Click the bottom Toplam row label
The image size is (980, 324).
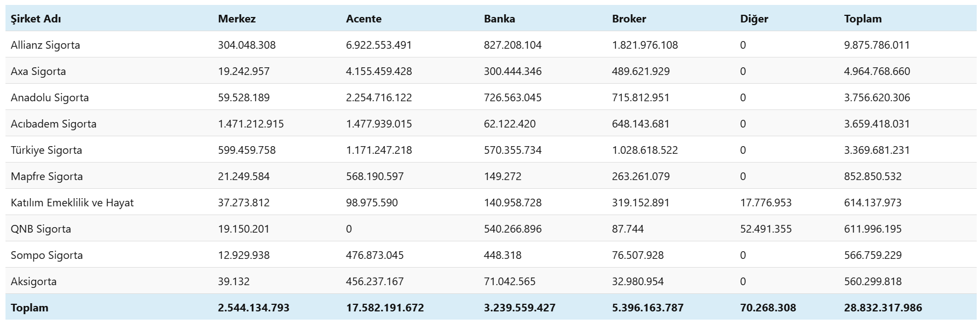[x=30, y=308]
